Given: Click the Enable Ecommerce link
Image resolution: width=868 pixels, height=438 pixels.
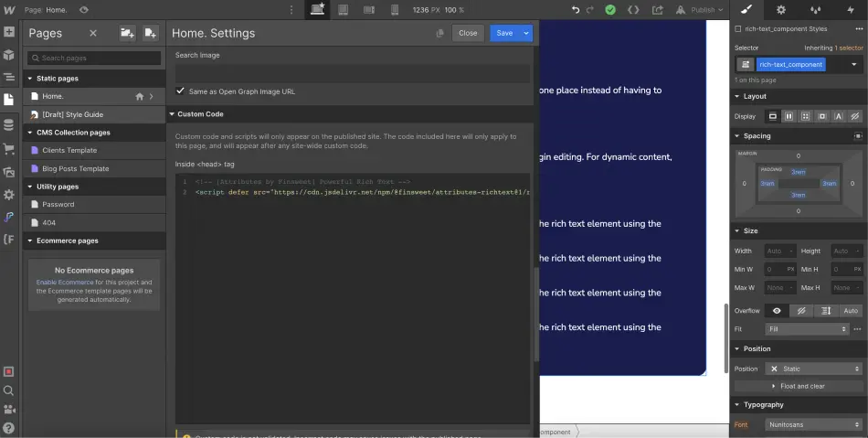Looking at the screenshot, I should (x=64, y=283).
